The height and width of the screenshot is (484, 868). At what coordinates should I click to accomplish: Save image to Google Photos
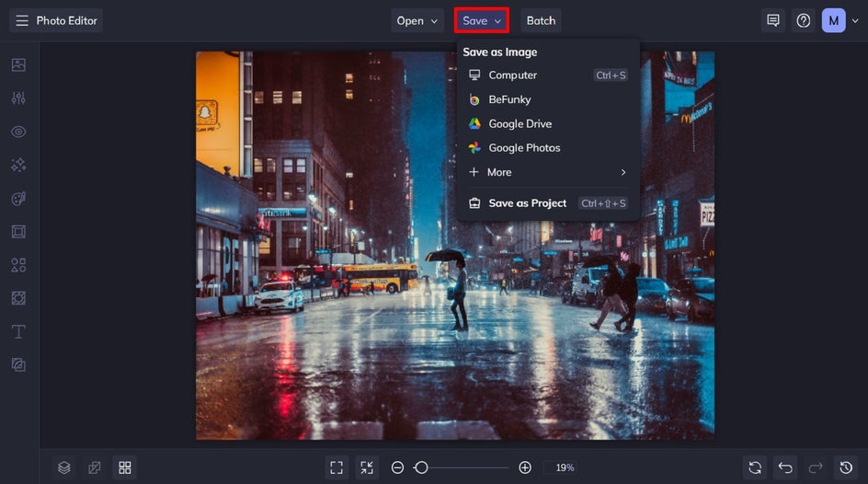(x=548, y=148)
